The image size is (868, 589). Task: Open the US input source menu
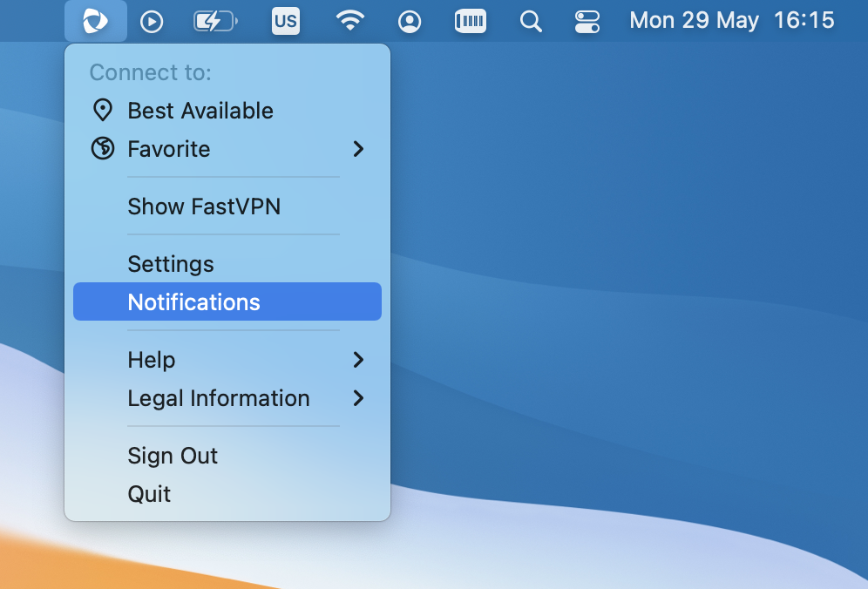click(286, 21)
